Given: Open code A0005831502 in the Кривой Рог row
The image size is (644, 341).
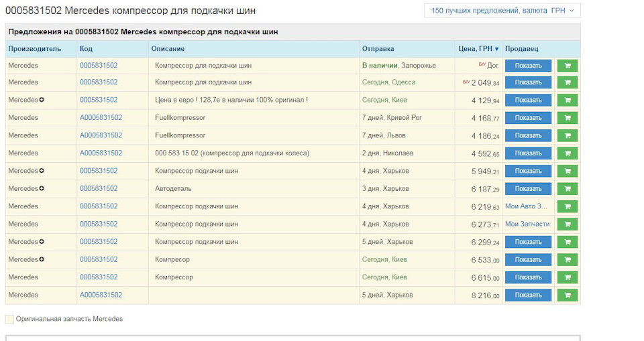Looking at the screenshot, I should (101, 117).
